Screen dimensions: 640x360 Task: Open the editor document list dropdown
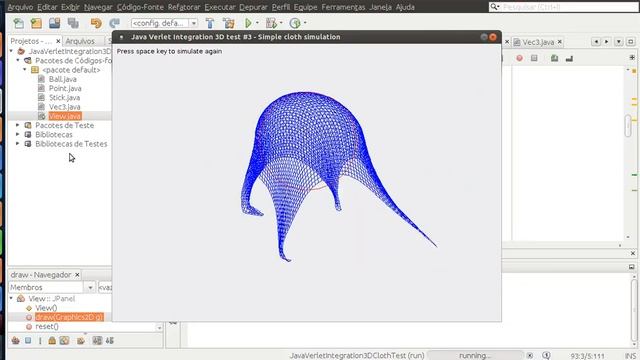[619, 42]
